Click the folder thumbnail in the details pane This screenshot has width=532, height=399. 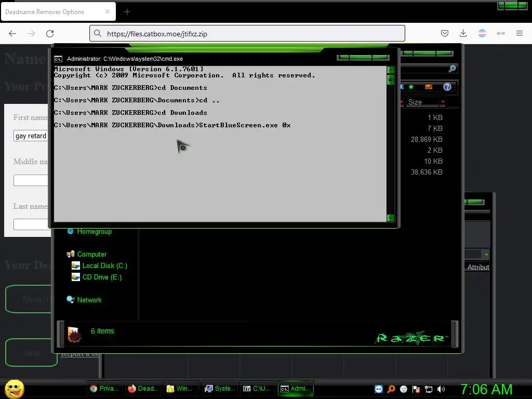tap(74, 335)
